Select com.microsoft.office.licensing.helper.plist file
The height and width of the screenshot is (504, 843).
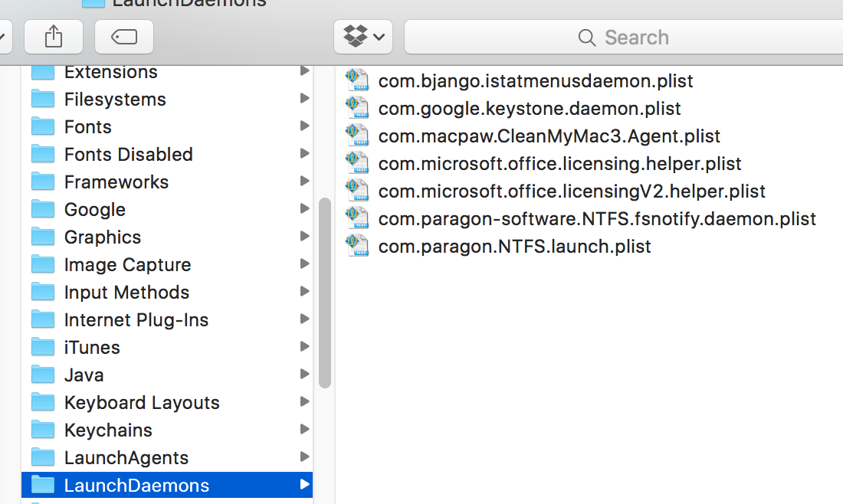[559, 163]
